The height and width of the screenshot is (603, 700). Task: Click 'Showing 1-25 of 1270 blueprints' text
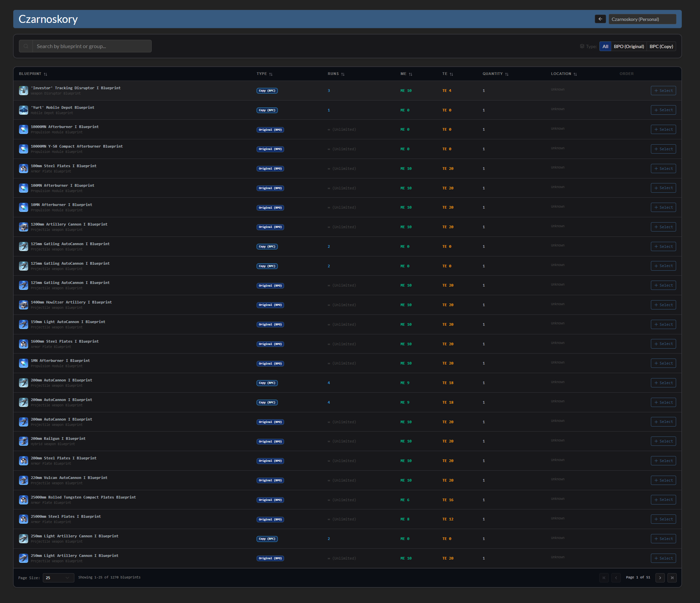(x=110, y=577)
